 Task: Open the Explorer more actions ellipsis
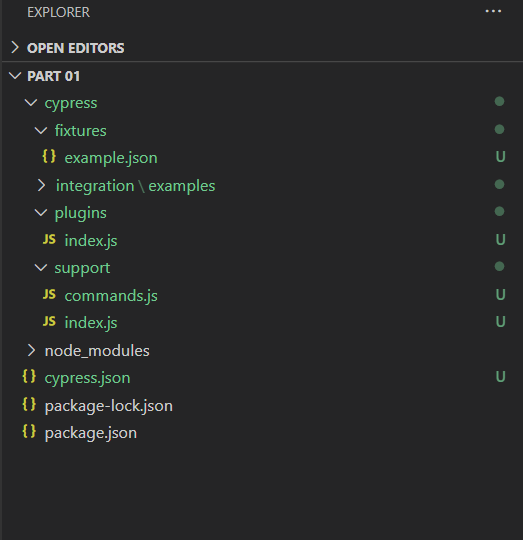(493, 11)
